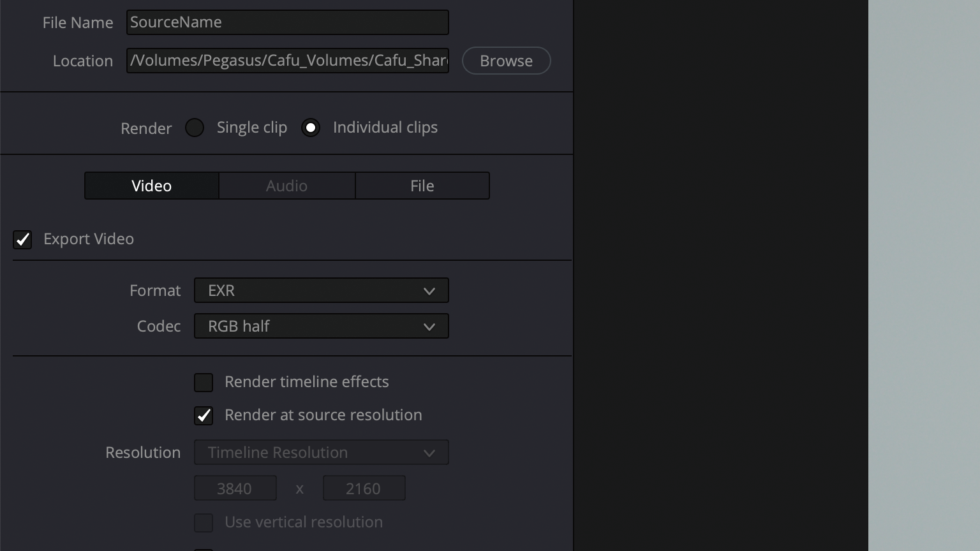The height and width of the screenshot is (551, 980).
Task: Uncheck the Export Video checkbox
Action: pos(22,240)
